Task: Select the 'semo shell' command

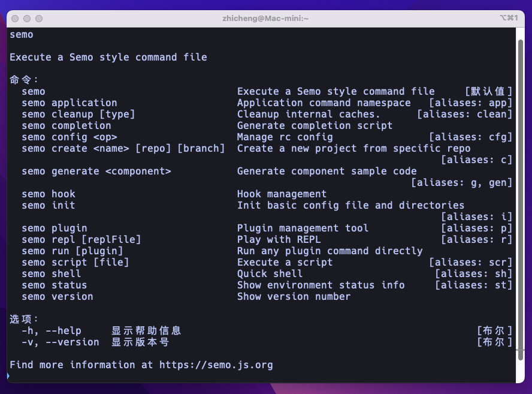Action: pos(52,274)
